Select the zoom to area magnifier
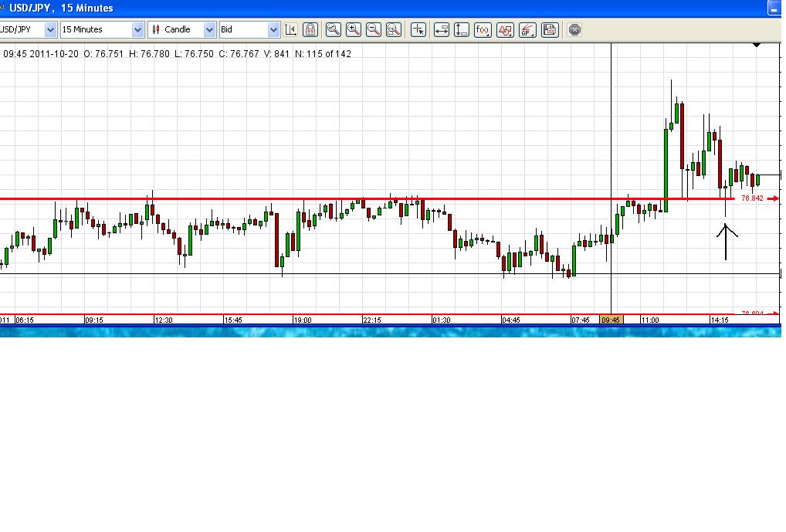 pos(394,29)
